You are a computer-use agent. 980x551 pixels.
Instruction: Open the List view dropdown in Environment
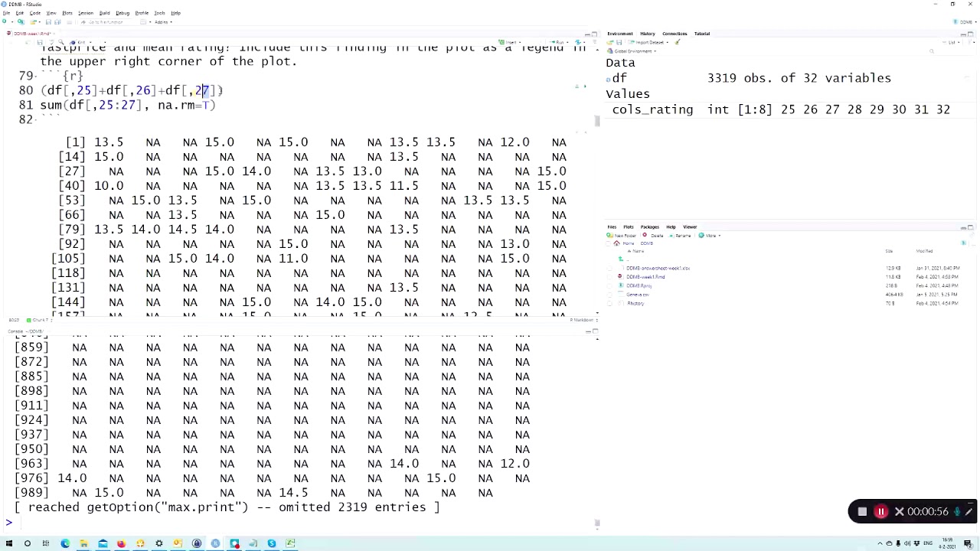(952, 42)
